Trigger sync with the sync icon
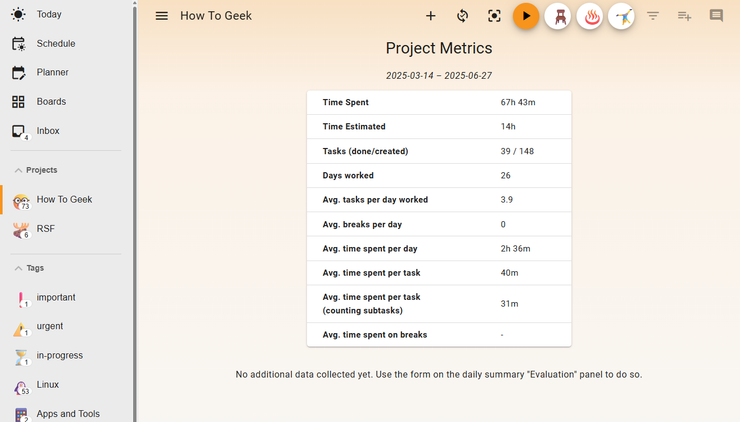Viewport: 740px width, 422px height. pos(462,16)
